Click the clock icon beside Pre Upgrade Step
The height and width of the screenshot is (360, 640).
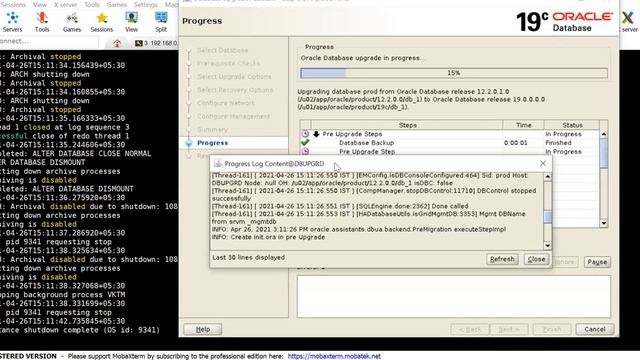[x=305, y=151]
